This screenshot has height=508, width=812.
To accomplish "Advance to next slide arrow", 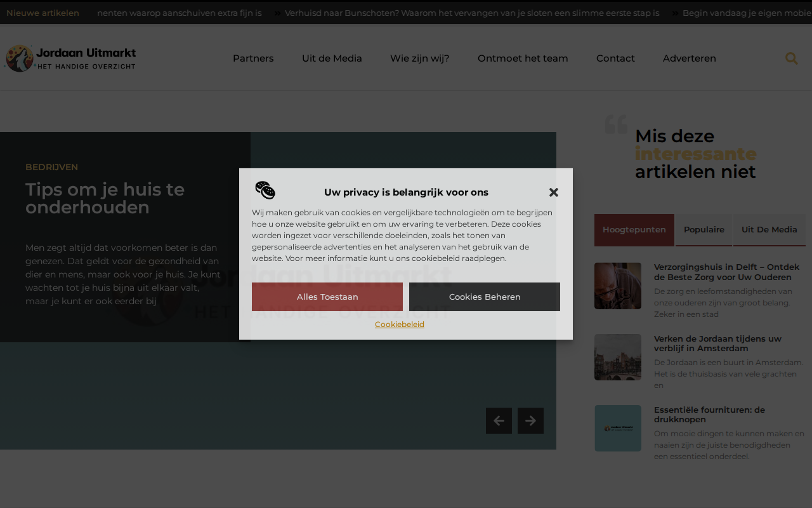I will tap(530, 420).
